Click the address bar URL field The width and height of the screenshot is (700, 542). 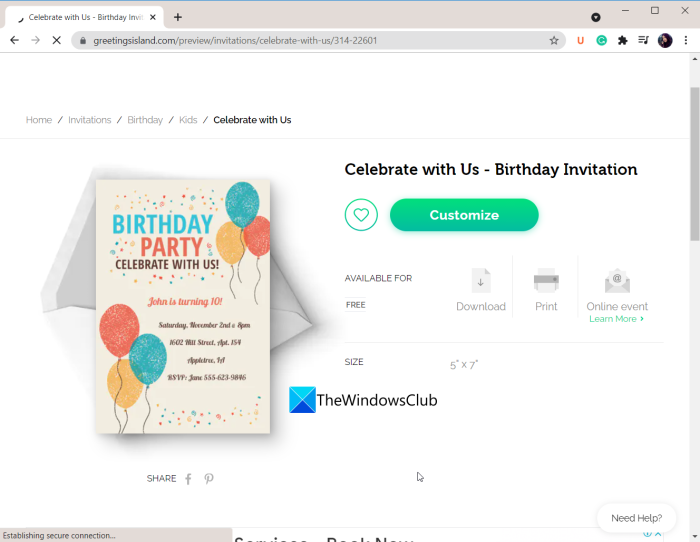300,41
